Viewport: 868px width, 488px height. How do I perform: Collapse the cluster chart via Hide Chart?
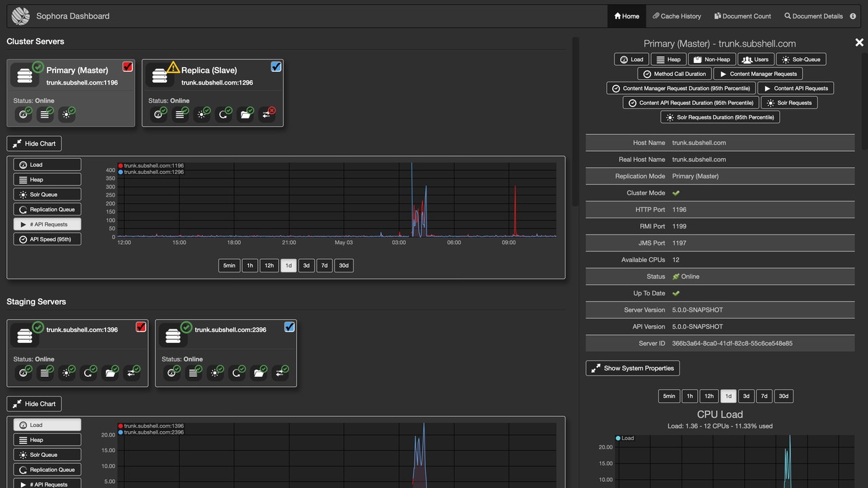(34, 143)
